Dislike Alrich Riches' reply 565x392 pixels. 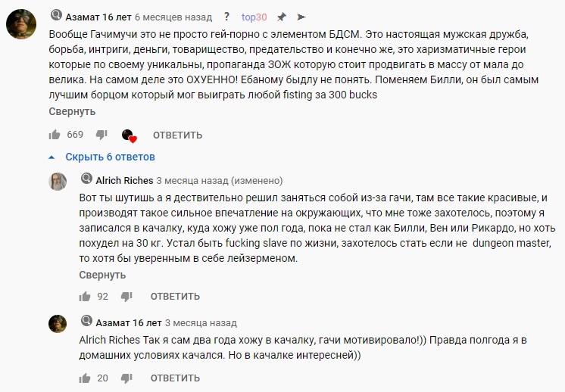click(126, 296)
